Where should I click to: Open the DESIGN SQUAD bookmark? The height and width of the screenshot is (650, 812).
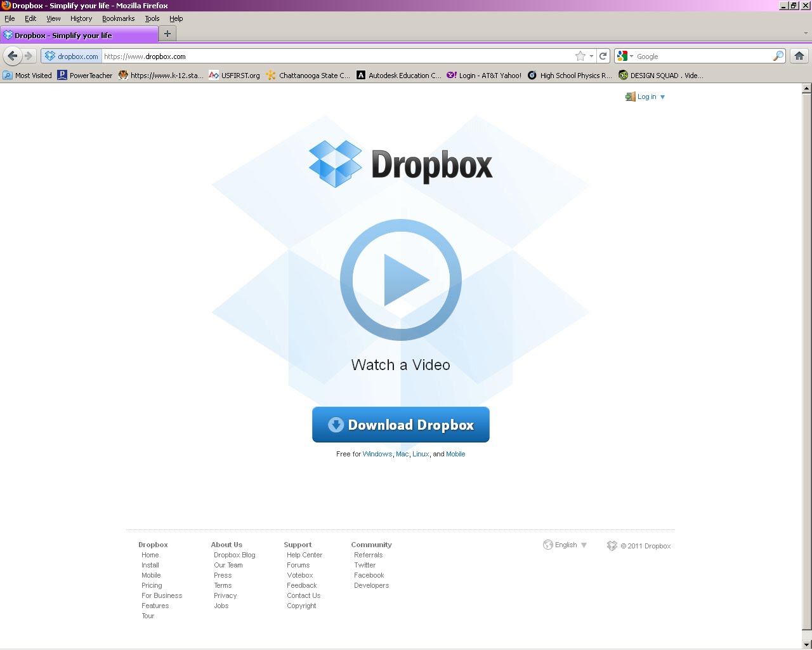click(x=661, y=76)
